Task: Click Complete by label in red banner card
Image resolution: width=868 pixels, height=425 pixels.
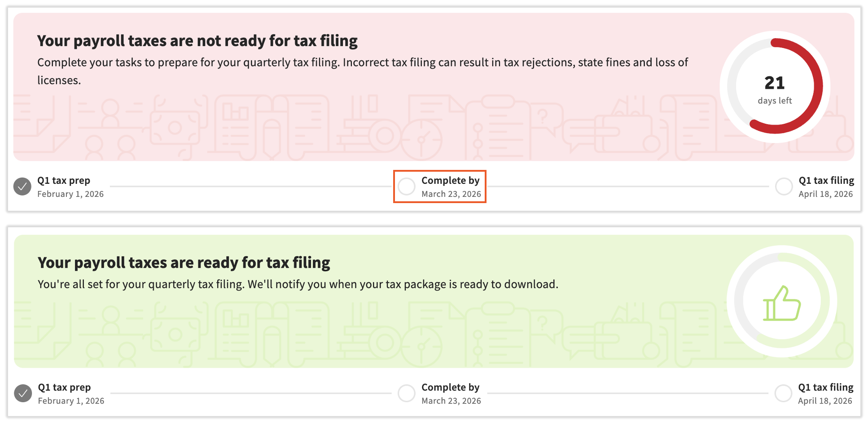Action: [x=450, y=181]
